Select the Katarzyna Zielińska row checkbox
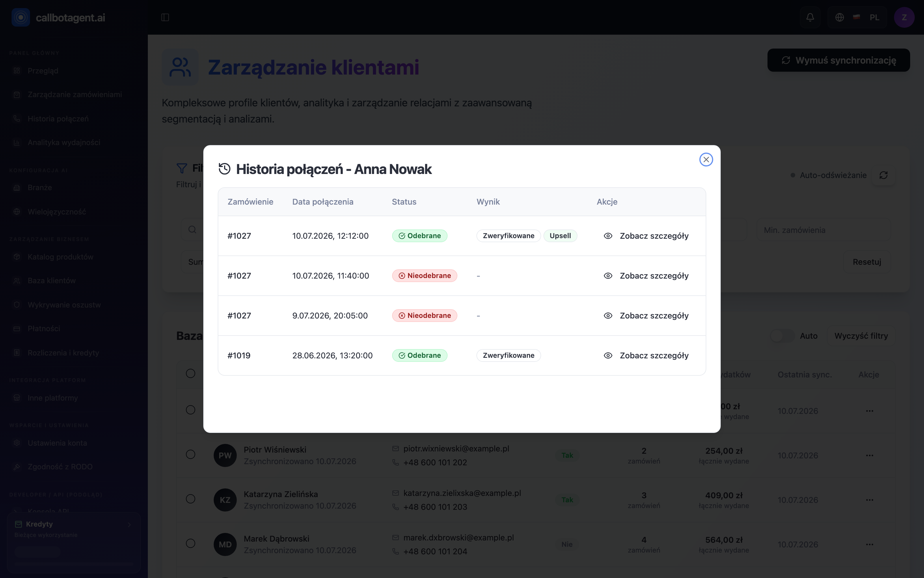 [191, 499]
